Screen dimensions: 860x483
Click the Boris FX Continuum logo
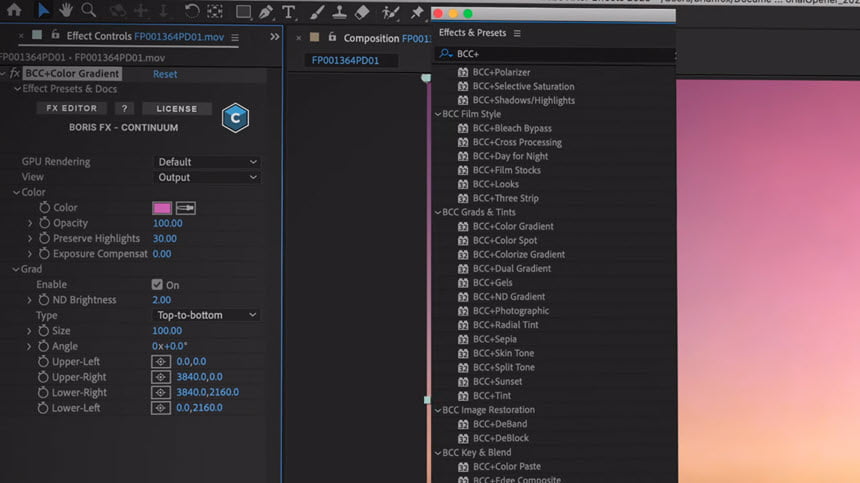click(x=235, y=117)
